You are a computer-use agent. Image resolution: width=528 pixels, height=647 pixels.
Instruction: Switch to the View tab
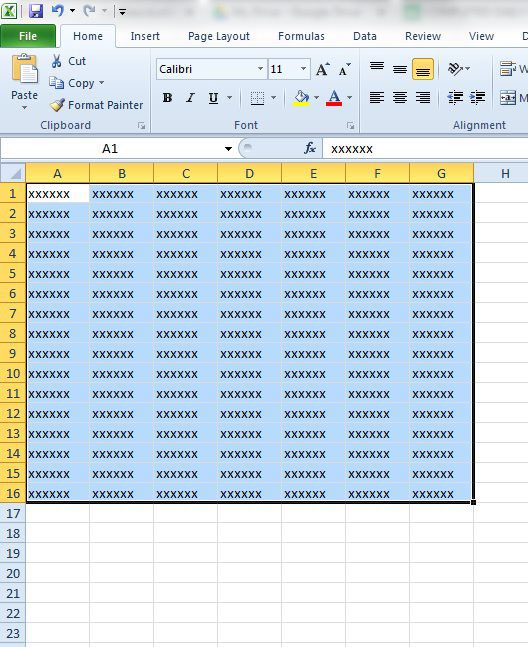[481, 36]
